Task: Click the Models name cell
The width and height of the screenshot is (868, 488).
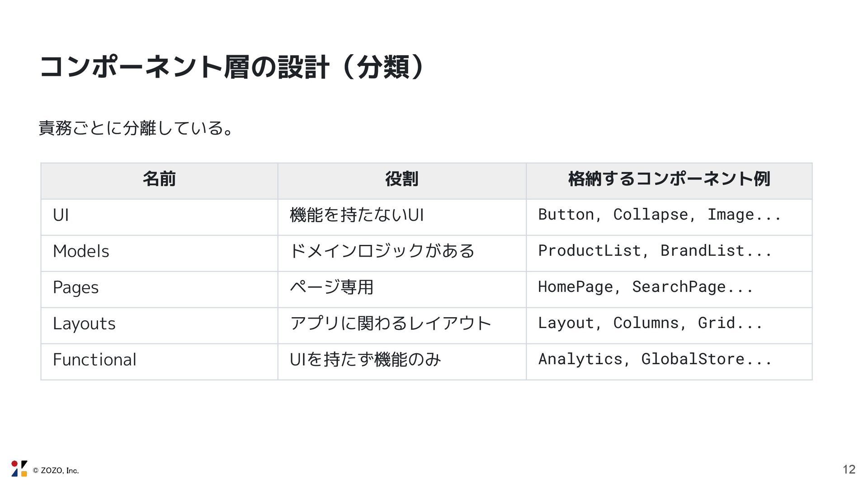Action: [x=159, y=253]
